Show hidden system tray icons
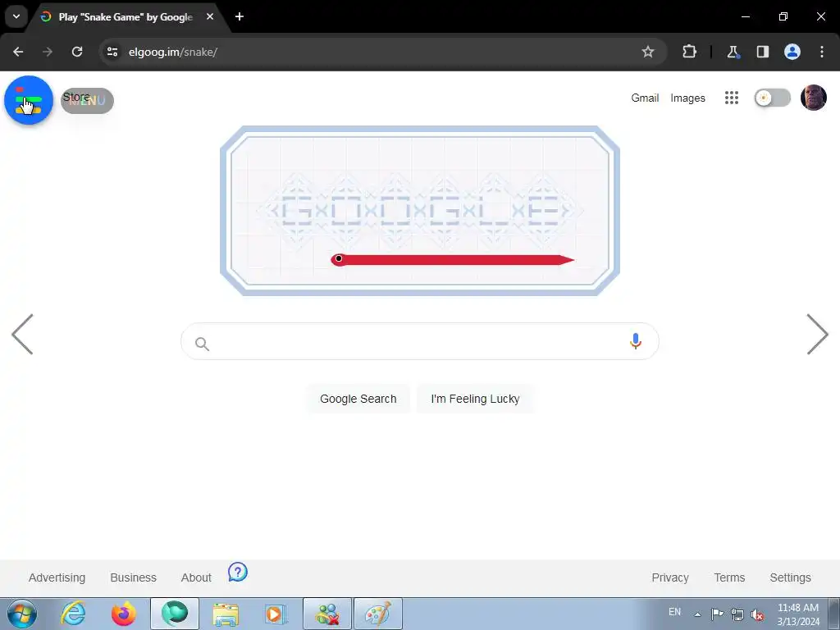Viewport: 840px width, 630px height. click(697, 614)
